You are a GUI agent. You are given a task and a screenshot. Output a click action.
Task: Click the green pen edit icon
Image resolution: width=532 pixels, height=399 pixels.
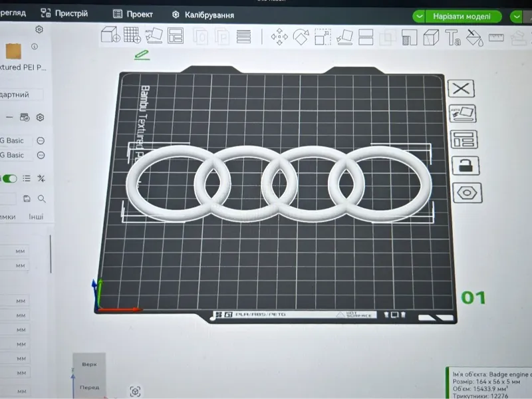tap(142, 55)
